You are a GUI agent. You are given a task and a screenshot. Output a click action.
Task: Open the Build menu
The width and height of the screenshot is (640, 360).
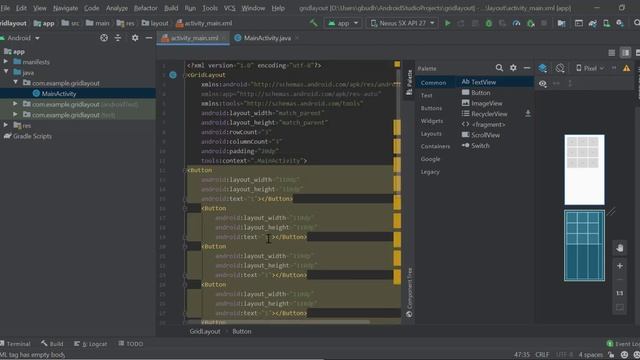point(171,8)
